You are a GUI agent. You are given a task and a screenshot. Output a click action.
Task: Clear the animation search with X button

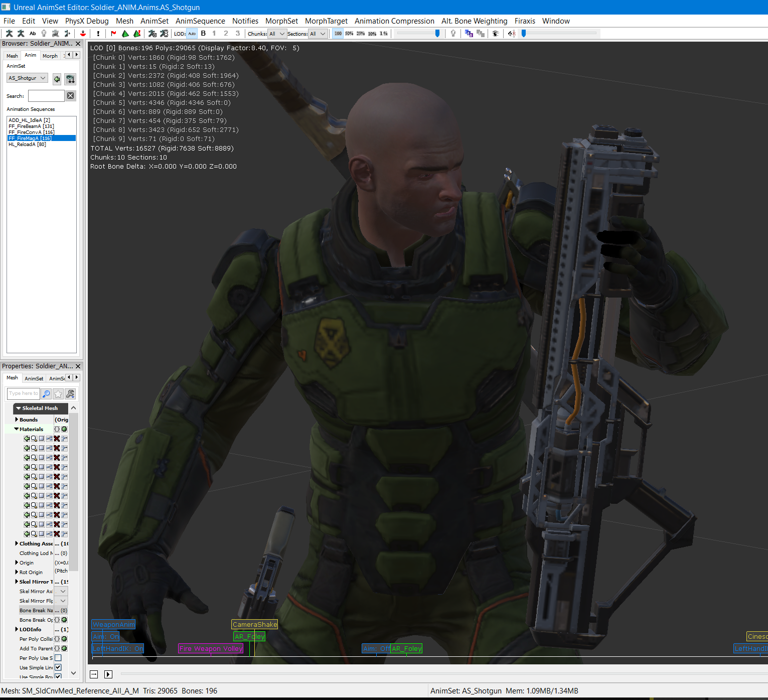[71, 96]
